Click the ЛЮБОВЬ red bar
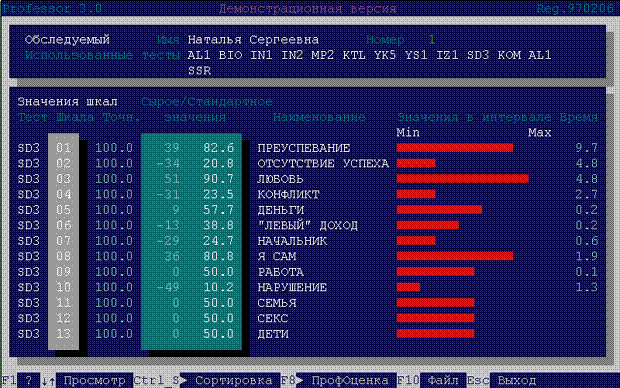This screenshot has height=388, width=620. pyautogui.click(x=463, y=179)
